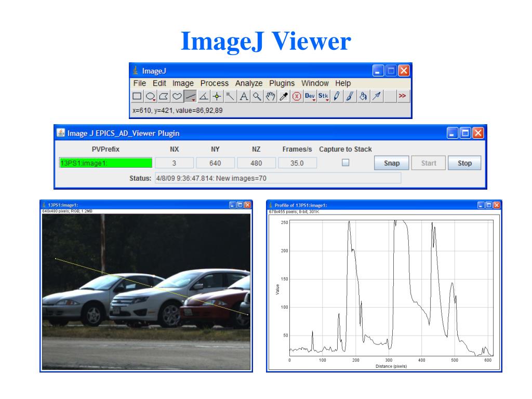Click the profile plot graph area
The image size is (532, 399).
point(391,288)
